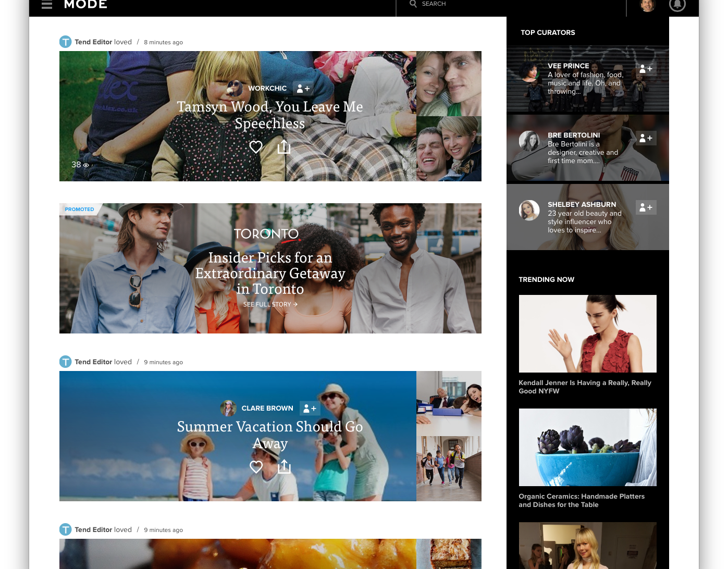The image size is (728, 569).
Task: Open the hamburger menu beside MODE
Action: [47, 5]
